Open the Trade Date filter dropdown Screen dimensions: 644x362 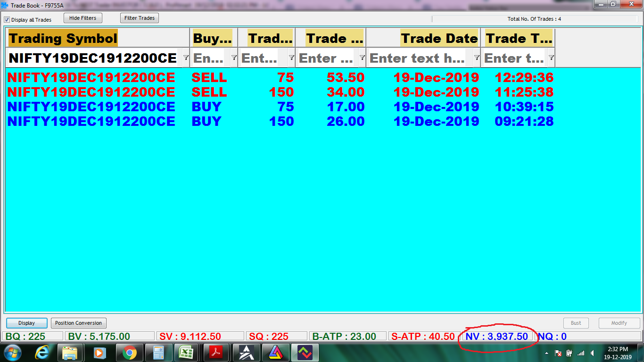[x=477, y=58]
